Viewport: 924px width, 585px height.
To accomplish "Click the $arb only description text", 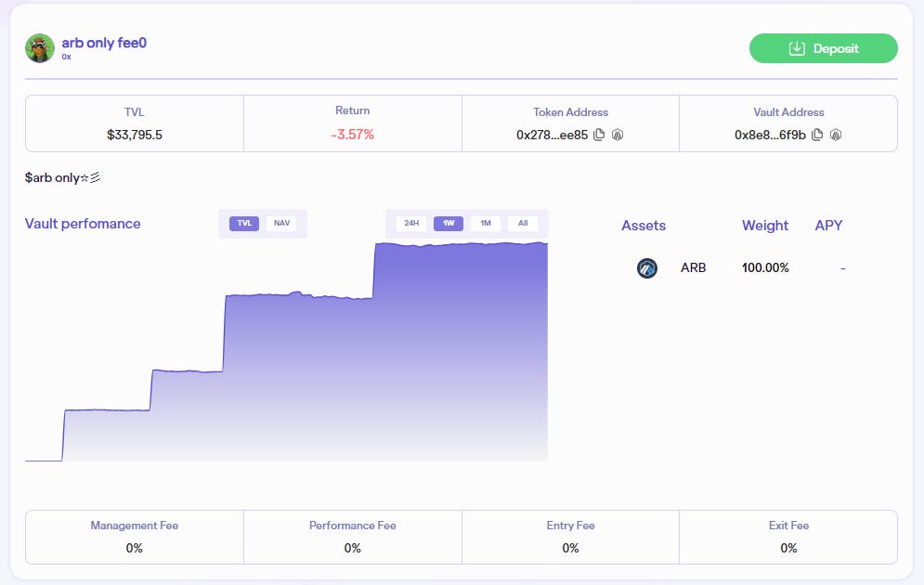I will click(62, 177).
